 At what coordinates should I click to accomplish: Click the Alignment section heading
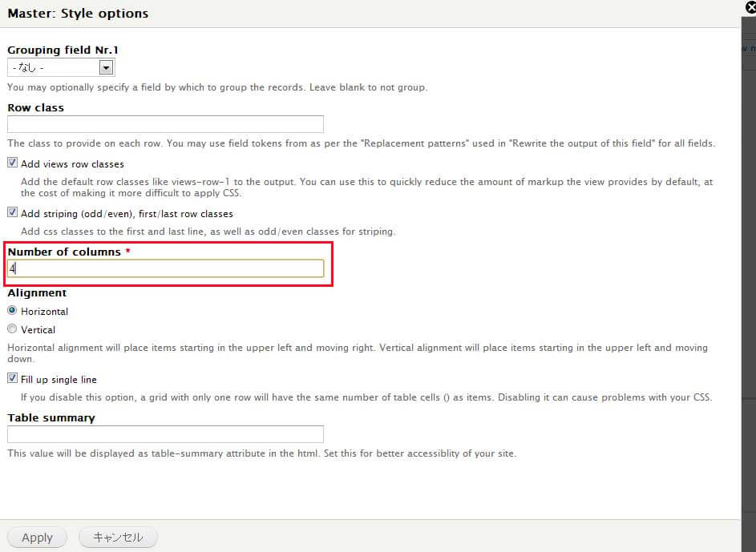37,293
